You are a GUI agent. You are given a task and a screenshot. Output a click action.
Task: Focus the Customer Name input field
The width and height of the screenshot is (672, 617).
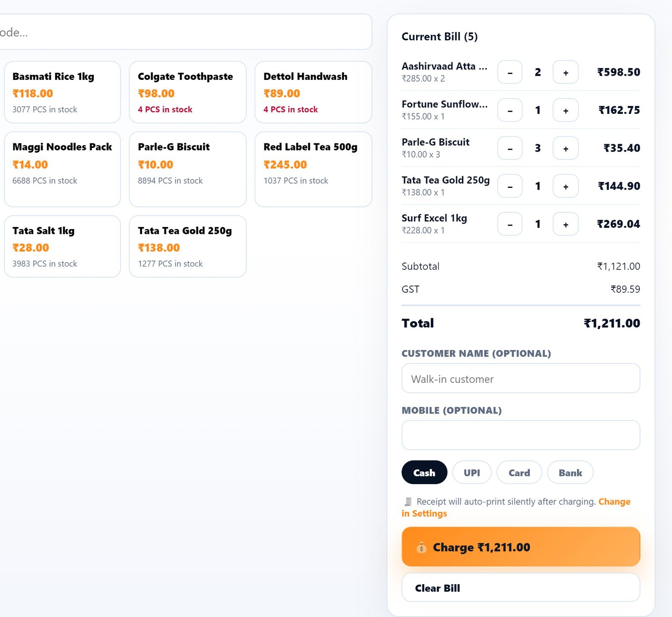521,378
